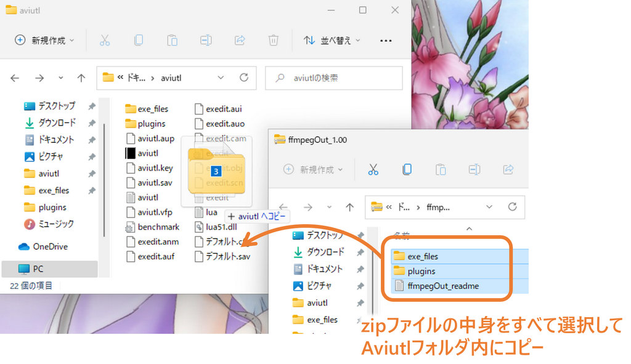631x364 pixels.
Task: Click aviutl breadcrumb in address bar
Action: 171,78
